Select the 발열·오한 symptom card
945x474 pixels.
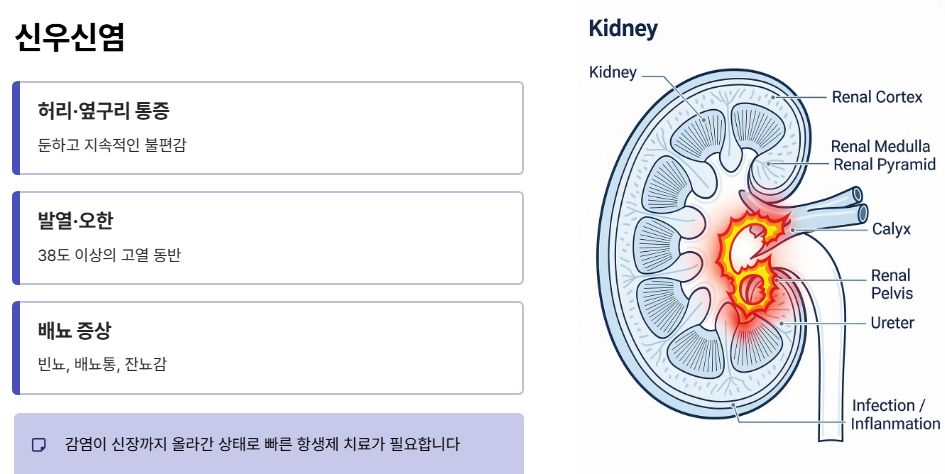[x=268, y=238]
